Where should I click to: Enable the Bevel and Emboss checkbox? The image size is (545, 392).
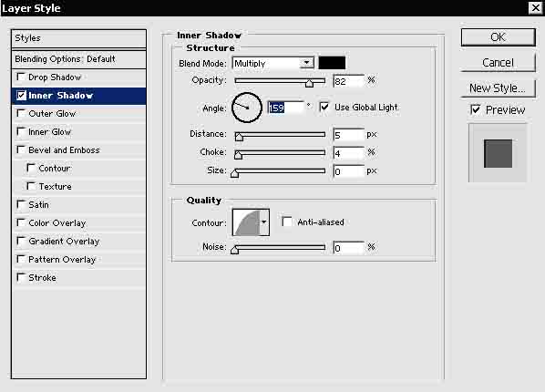(21, 150)
